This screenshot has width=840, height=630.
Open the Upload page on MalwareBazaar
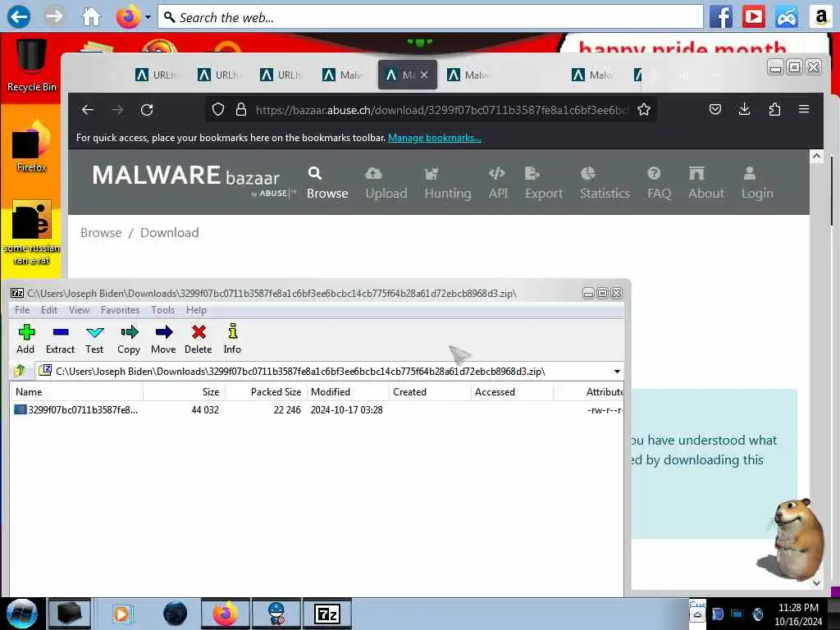(x=386, y=183)
